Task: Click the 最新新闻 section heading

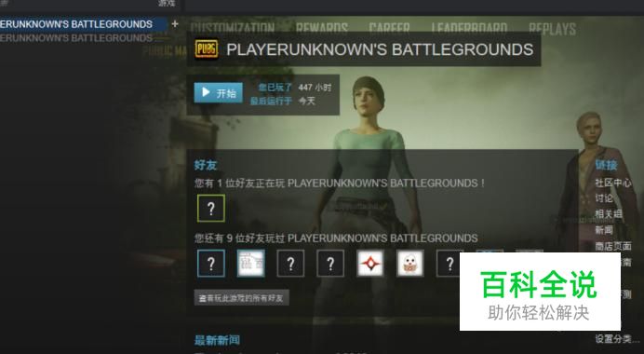Action: pyautogui.click(x=217, y=340)
